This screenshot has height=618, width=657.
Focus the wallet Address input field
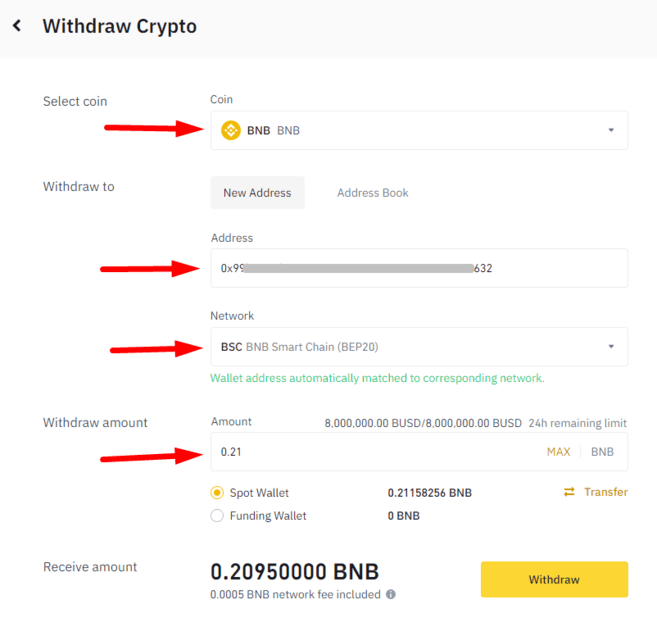(419, 268)
